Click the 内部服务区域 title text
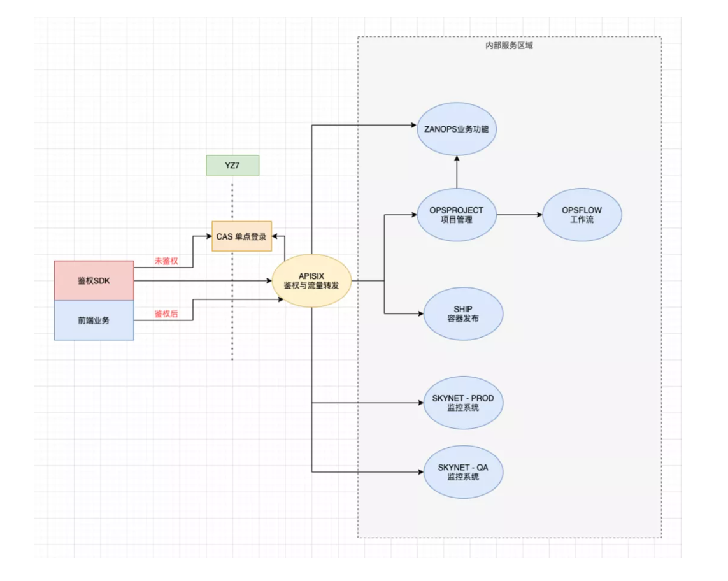The image size is (728, 581). (510, 45)
